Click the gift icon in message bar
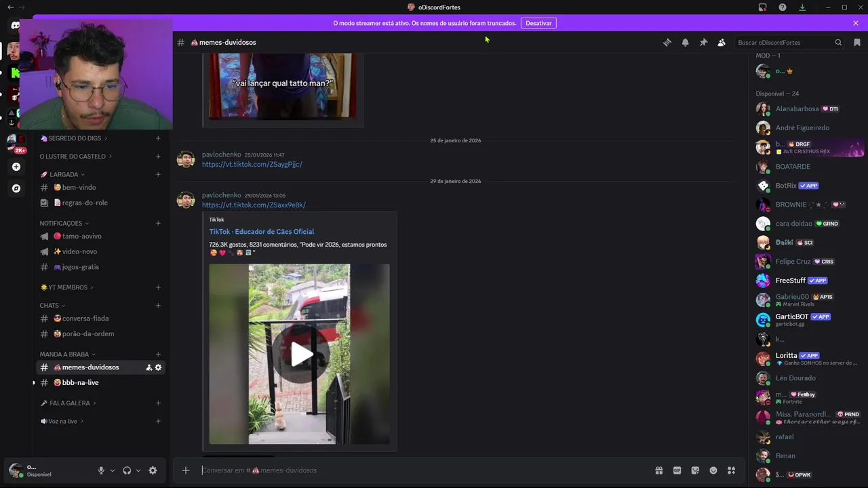The width and height of the screenshot is (868, 488). (658, 470)
